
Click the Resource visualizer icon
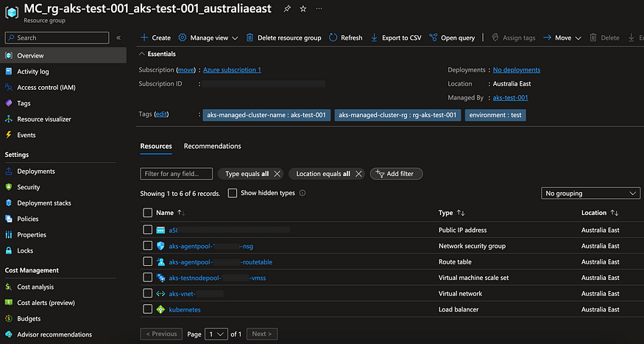click(x=9, y=119)
